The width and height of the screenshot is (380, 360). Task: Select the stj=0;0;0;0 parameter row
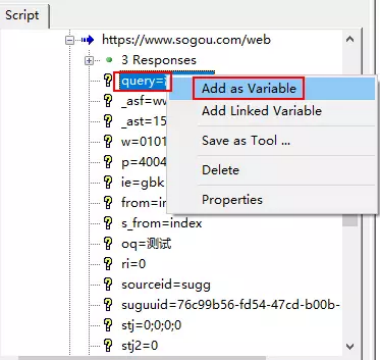coord(152,325)
